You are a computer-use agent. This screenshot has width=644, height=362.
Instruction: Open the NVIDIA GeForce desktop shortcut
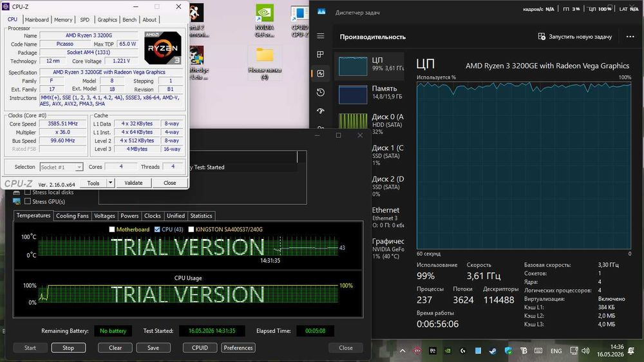(265, 21)
